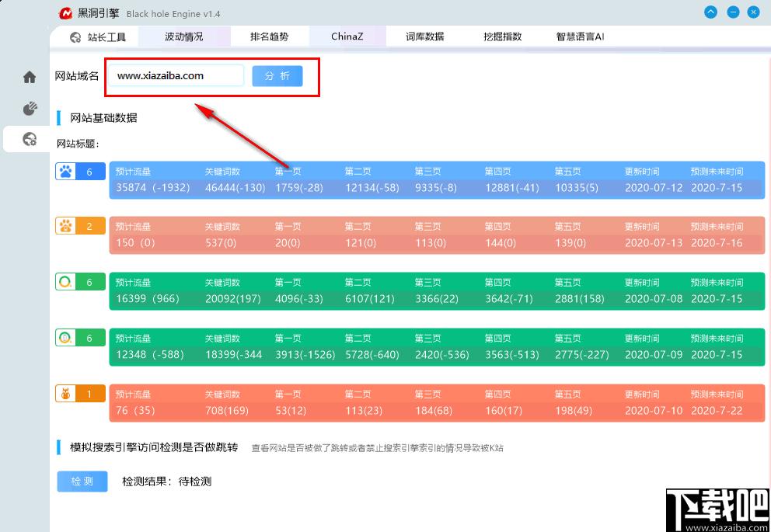Click the predicted date 2020-7-16
Image resolution: width=771 pixels, height=532 pixels.
[x=717, y=242]
